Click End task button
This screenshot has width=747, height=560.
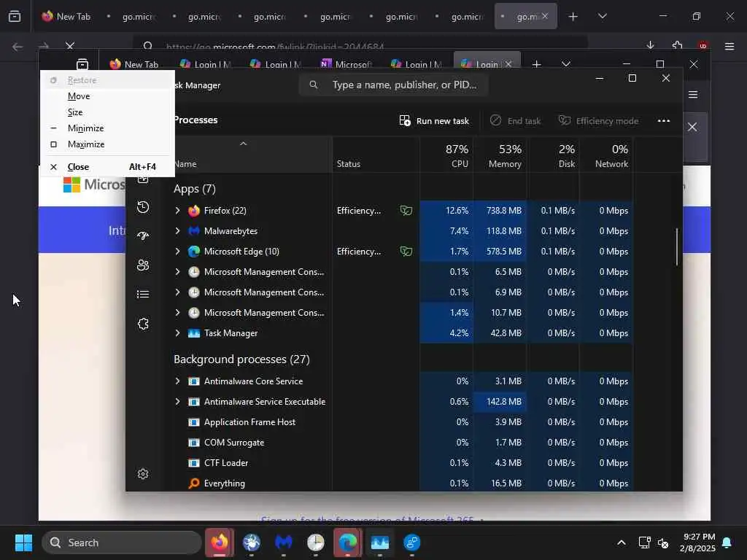click(x=516, y=121)
